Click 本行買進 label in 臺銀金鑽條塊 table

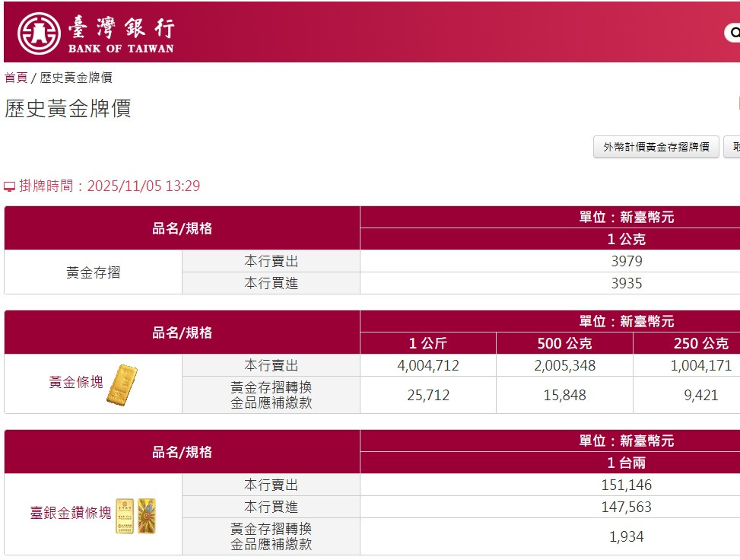(x=271, y=507)
